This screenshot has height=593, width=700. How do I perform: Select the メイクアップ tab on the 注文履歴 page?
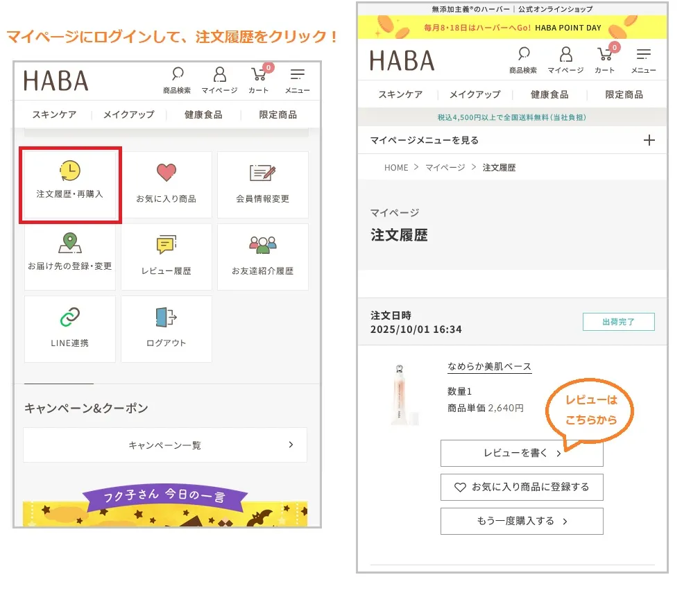coord(475,95)
